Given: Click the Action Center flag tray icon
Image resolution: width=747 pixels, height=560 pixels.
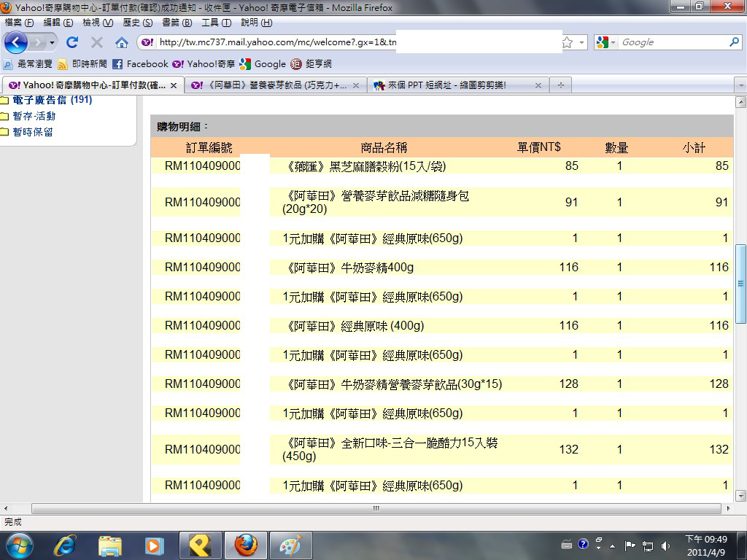Looking at the screenshot, I should coord(630,545).
